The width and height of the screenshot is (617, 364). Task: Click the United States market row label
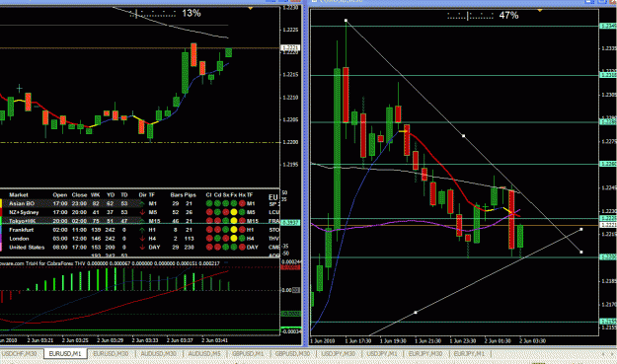[27, 248]
